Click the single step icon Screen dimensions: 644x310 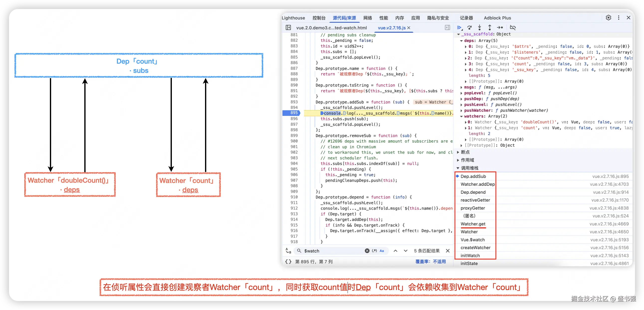tap(500, 27)
